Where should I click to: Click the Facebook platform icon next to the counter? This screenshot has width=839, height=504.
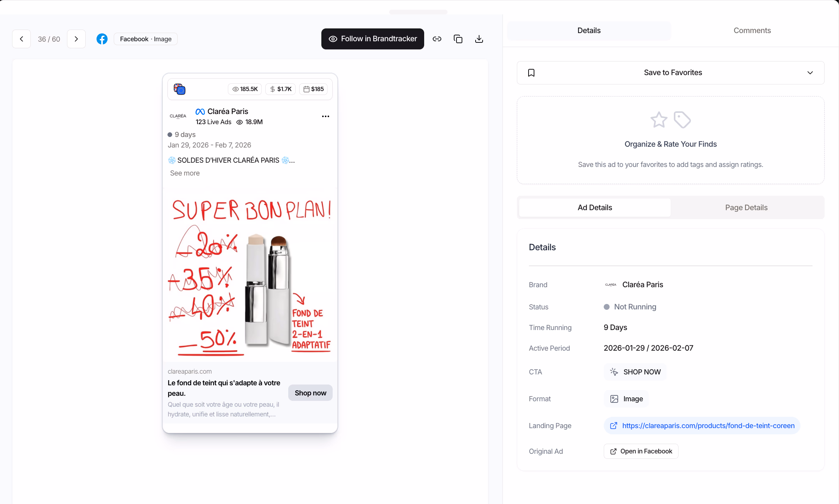coord(102,39)
